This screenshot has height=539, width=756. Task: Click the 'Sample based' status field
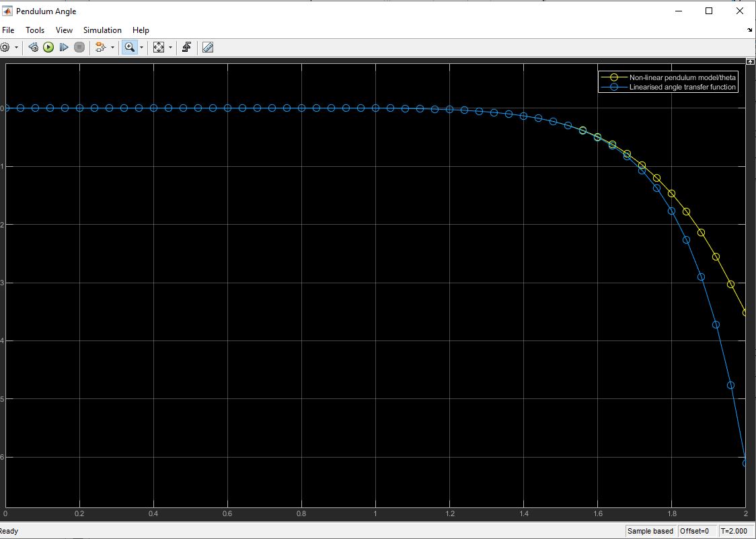click(x=650, y=531)
